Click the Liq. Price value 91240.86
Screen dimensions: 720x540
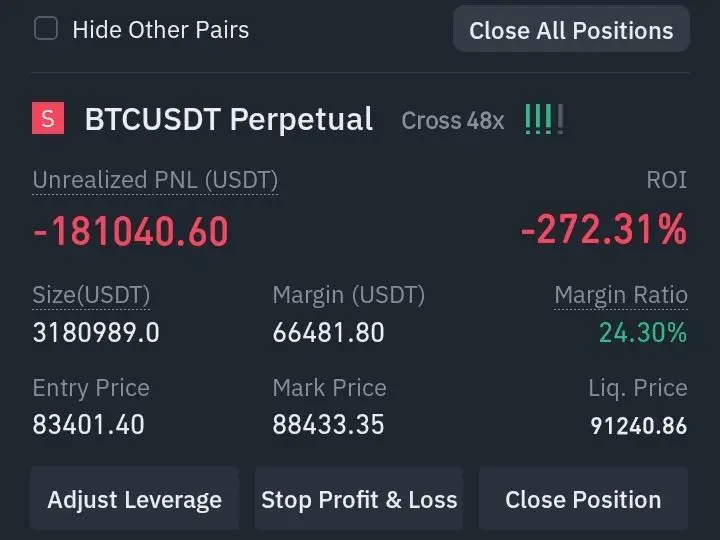coord(639,426)
